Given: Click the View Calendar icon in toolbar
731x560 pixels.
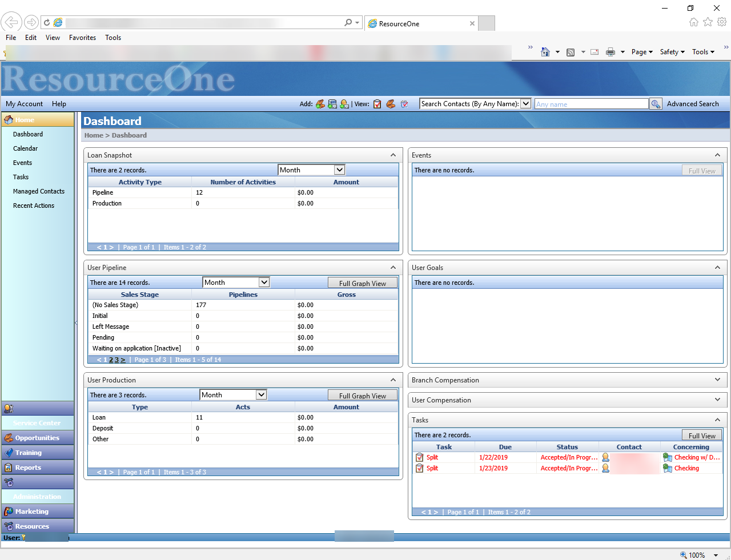Looking at the screenshot, I should 404,104.
